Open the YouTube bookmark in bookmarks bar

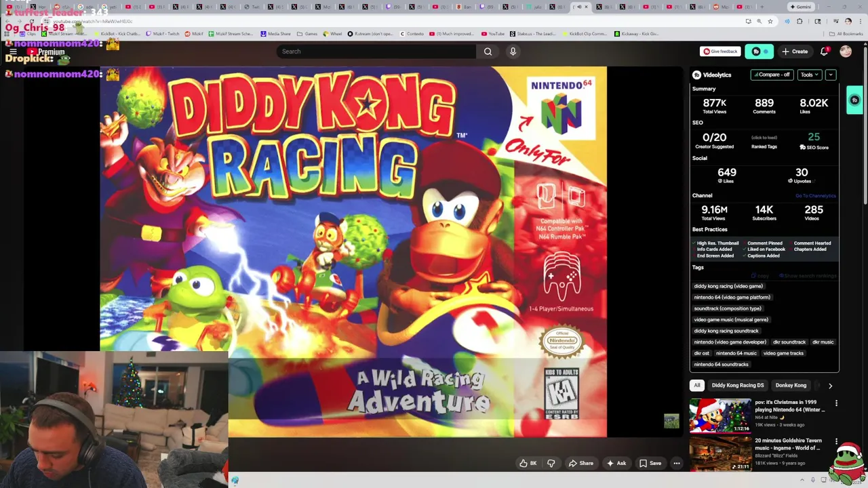coord(492,34)
